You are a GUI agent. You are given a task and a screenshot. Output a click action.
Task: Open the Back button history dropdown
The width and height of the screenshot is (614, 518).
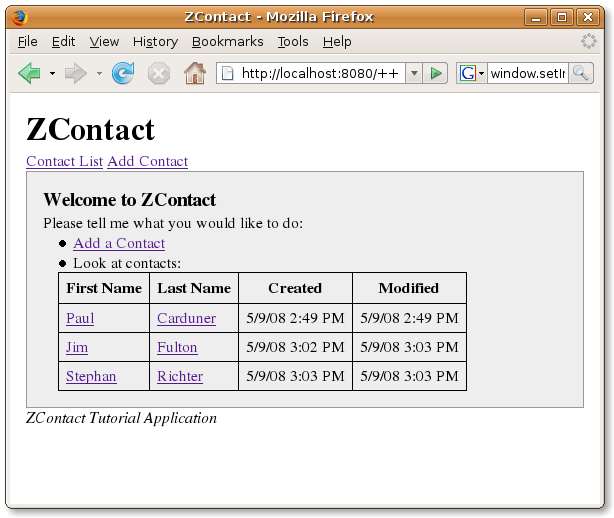click(x=52, y=73)
